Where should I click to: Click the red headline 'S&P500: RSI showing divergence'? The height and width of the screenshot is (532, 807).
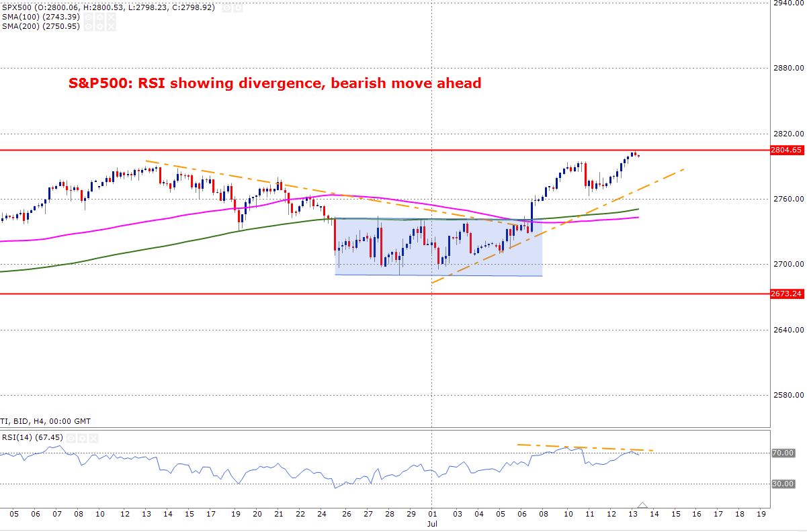(275, 83)
